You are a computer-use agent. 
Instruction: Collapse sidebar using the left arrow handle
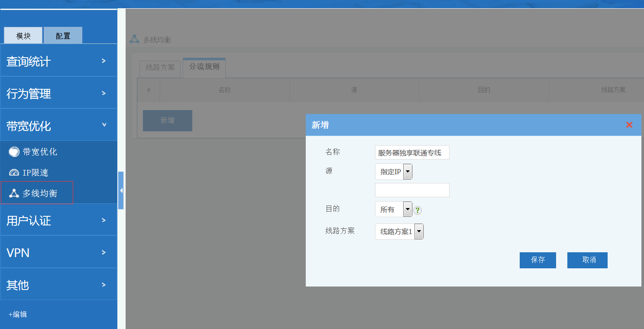coord(121,190)
